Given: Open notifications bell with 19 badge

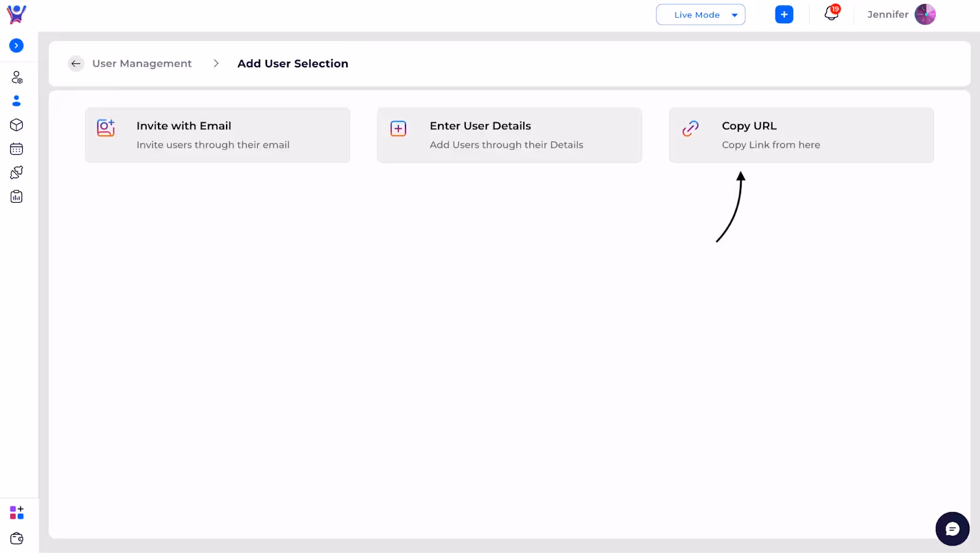Looking at the screenshot, I should coord(832,13).
